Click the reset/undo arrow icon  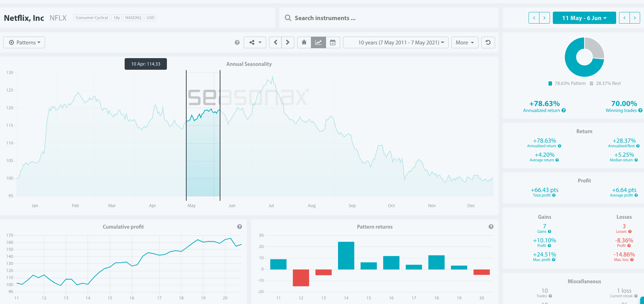(488, 43)
